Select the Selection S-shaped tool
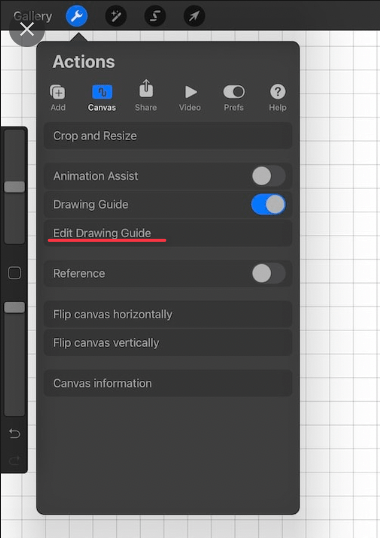The width and height of the screenshot is (380, 538). click(155, 16)
